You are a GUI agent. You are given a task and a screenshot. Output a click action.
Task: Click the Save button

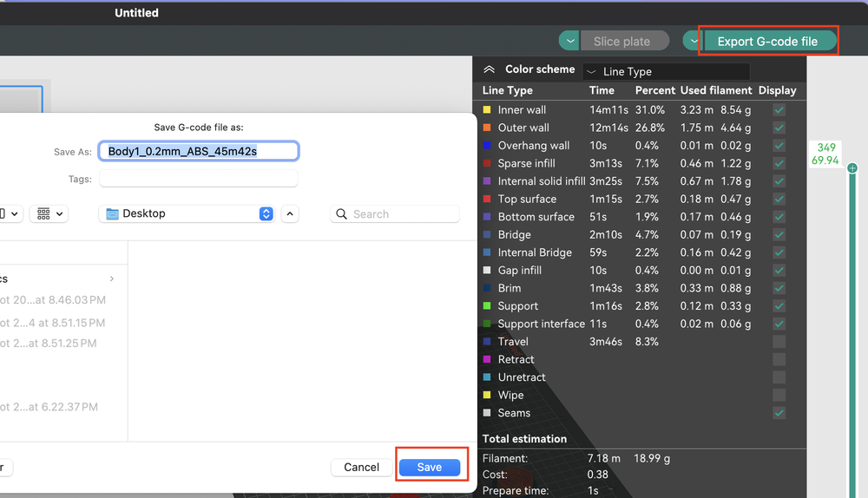(430, 467)
